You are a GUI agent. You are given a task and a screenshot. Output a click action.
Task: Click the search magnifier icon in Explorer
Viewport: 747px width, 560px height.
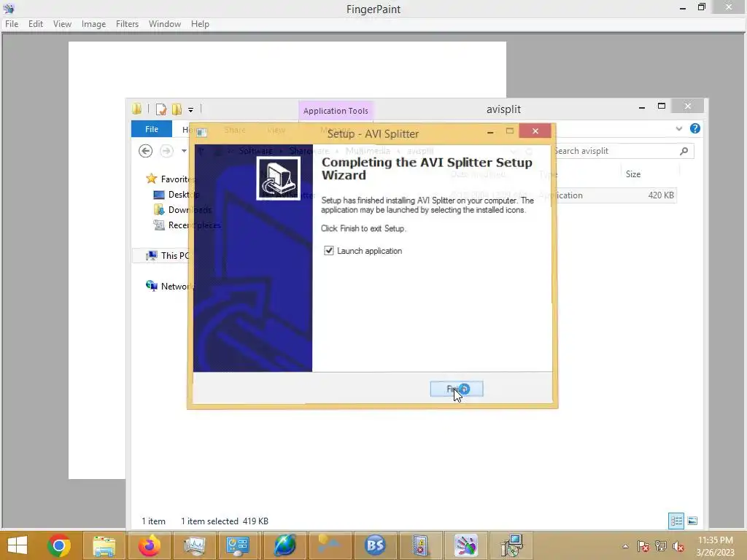(x=684, y=151)
